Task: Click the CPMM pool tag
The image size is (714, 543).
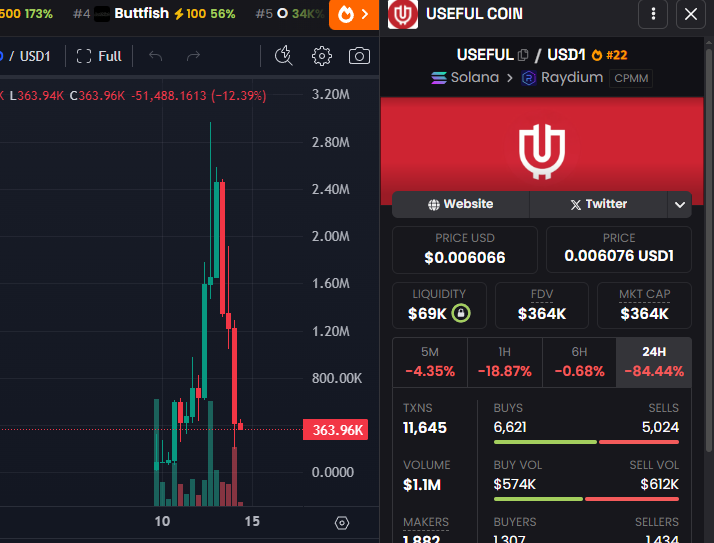Action: pyautogui.click(x=631, y=78)
